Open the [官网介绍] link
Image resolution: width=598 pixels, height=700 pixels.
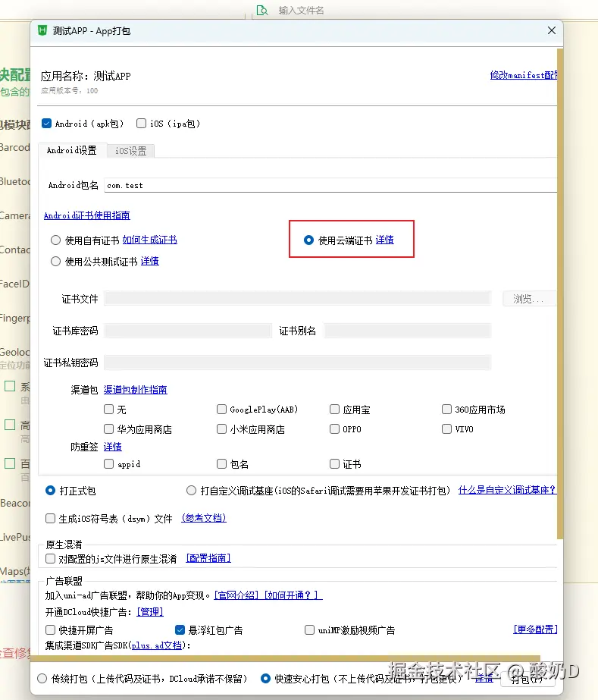coord(236,595)
